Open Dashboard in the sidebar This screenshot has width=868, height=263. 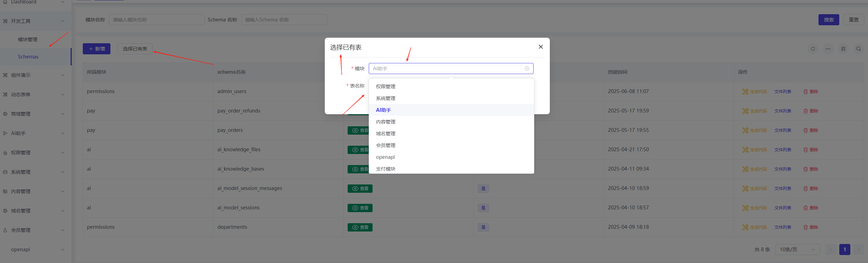pyautogui.click(x=36, y=2)
